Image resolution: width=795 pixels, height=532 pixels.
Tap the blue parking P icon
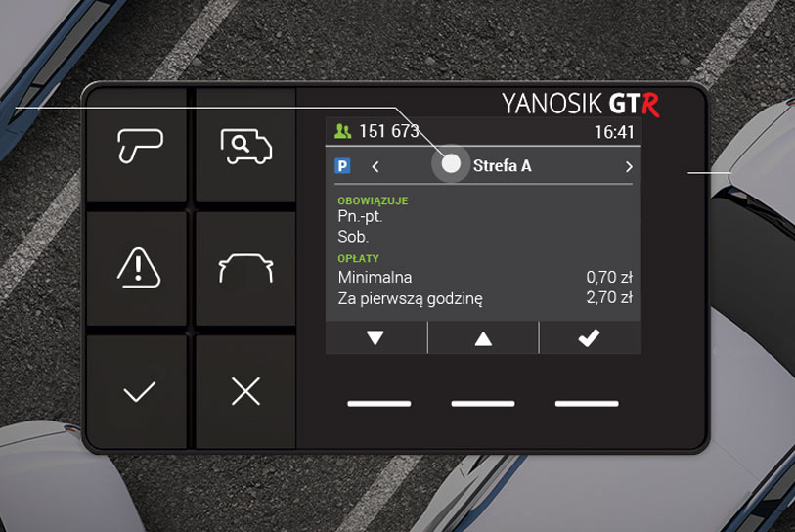(343, 166)
